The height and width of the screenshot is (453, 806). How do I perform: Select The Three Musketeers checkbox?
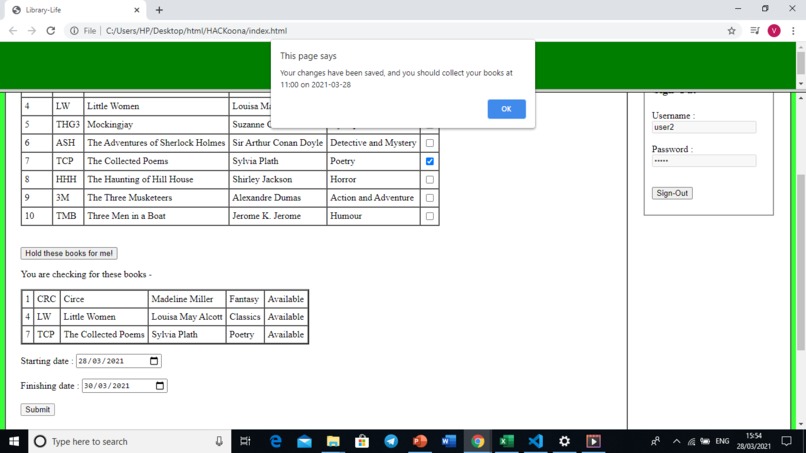pos(430,198)
